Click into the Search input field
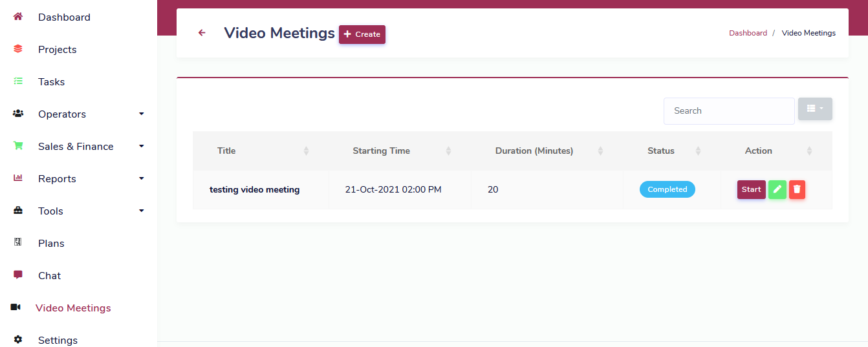868x347 pixels. tap(728, 111)
